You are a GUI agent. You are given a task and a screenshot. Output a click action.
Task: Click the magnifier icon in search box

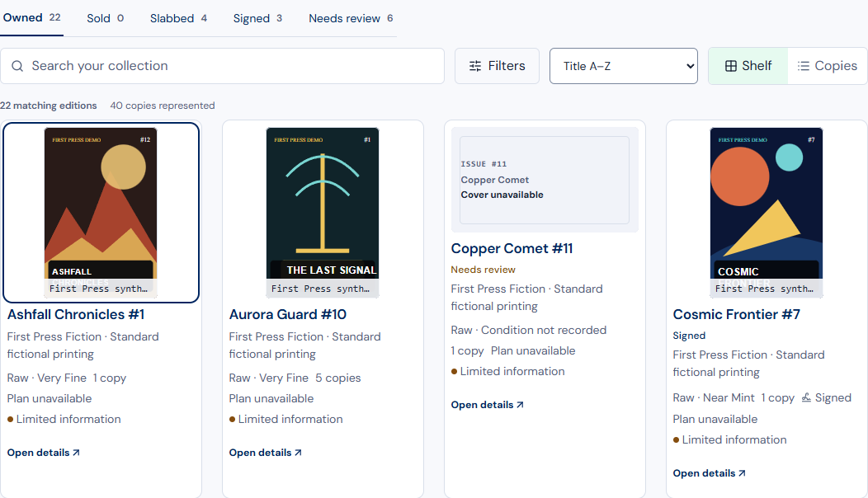(x=17, y=66)
